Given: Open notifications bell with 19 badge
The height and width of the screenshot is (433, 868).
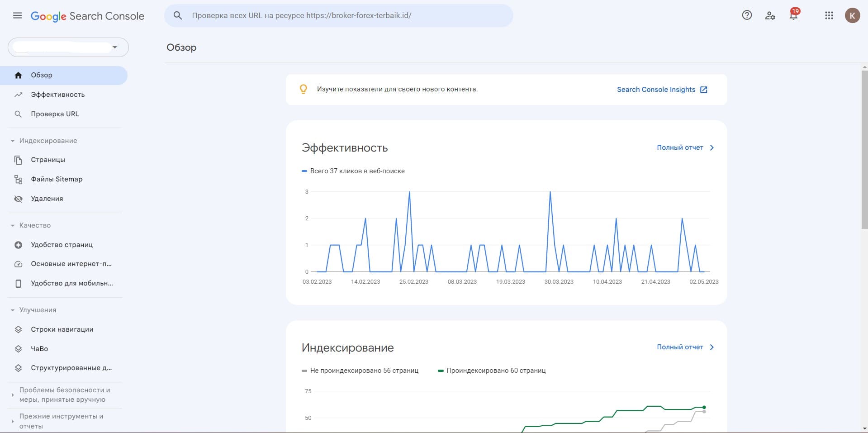Looking at the screenshot, I should pyautogui.click(x=793, y=15).
